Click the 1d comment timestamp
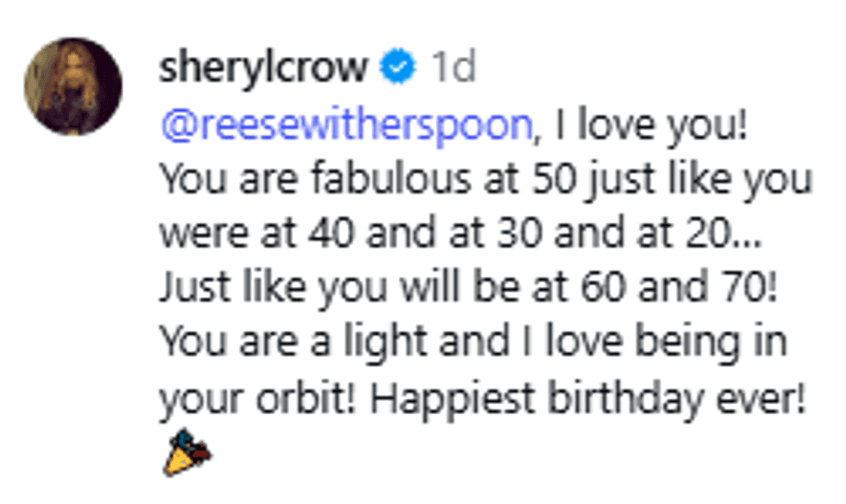The height and width of the screenshot is (504, 846). point(452,67)
